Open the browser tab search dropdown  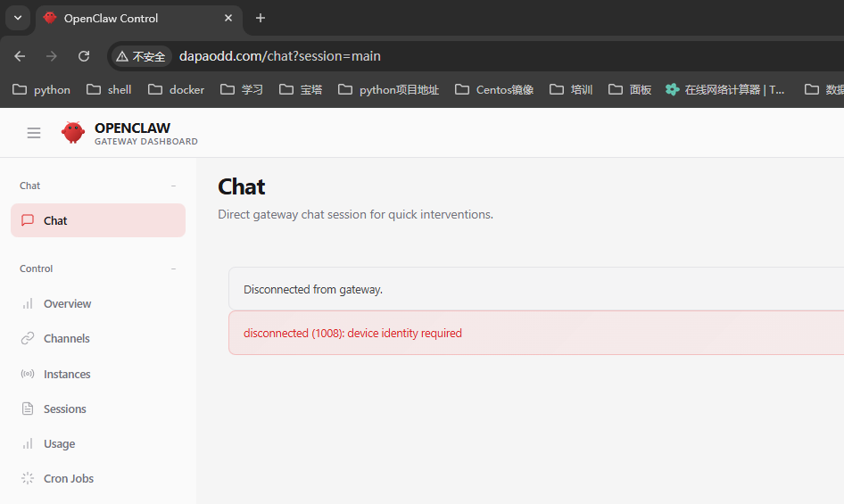coord(17,18)
